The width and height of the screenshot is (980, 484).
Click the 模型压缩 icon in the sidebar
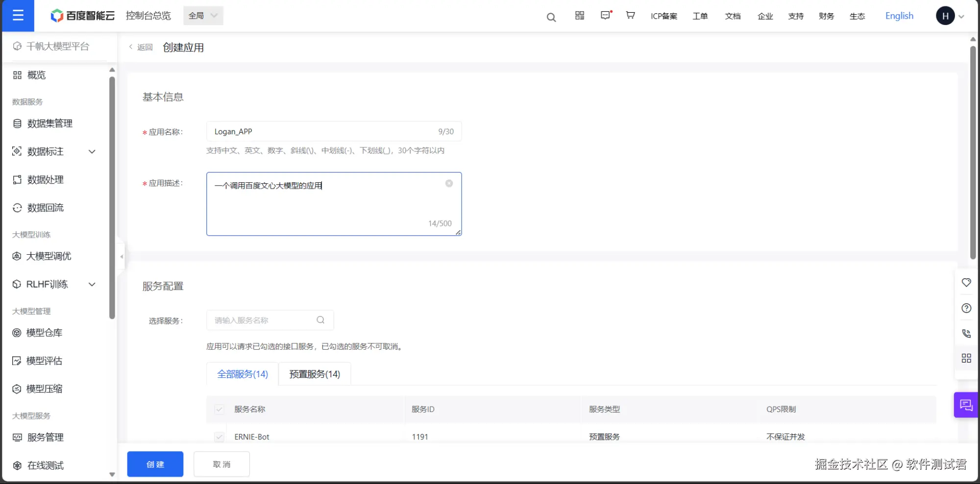pos(17,389)
